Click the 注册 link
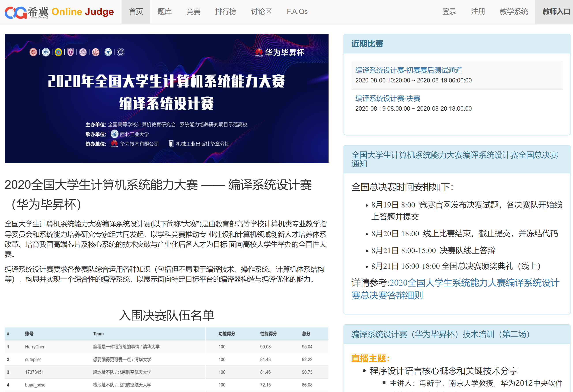573x392 pixels. 478,12
